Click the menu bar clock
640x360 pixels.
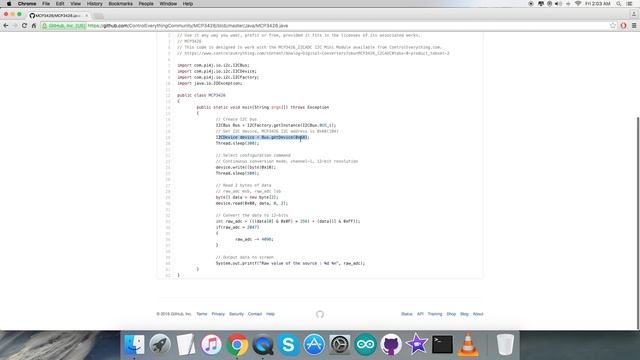point(598,4)
